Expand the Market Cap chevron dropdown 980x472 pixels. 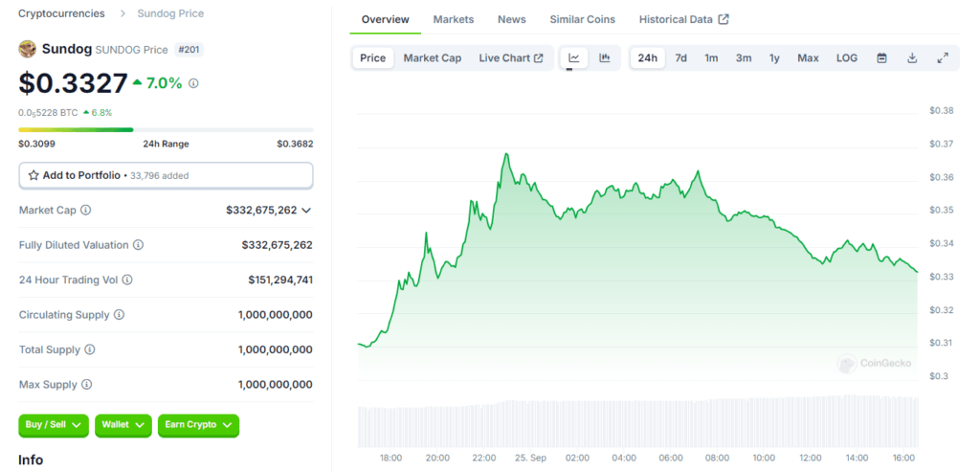[306, 211]
